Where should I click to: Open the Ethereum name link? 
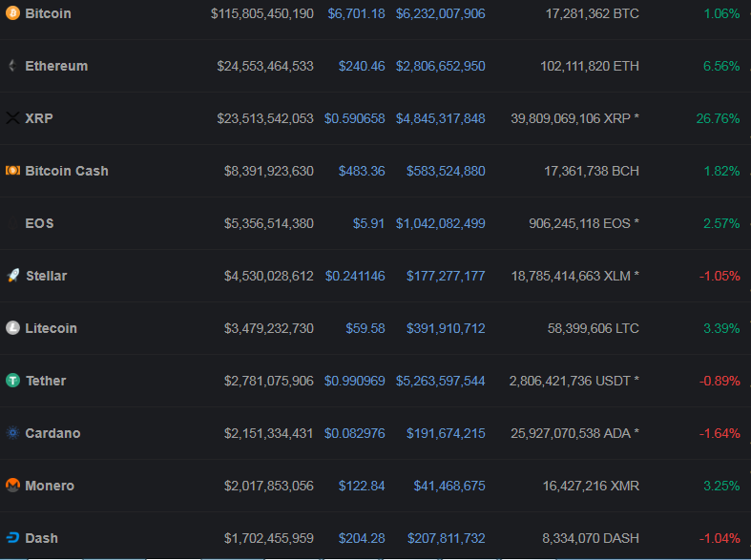56,66
